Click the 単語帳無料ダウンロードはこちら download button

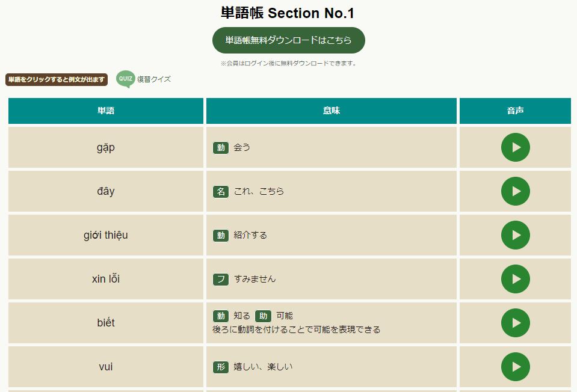pos(288,40)
